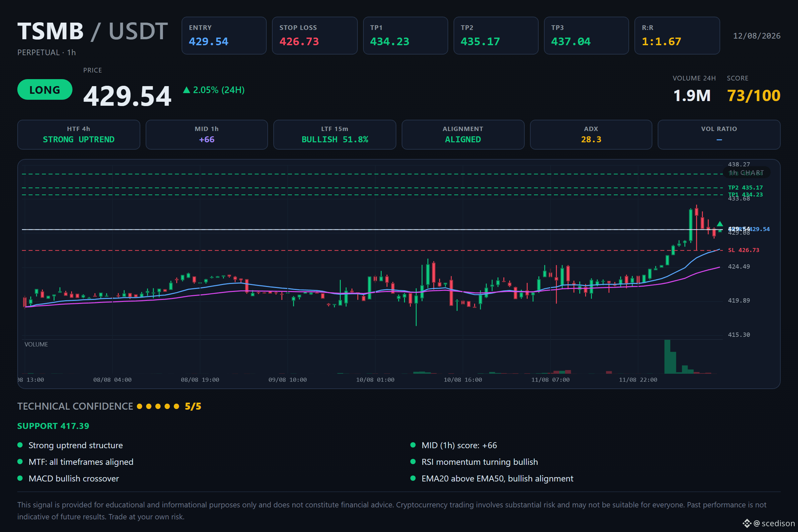Click the 73/100 score value

[x=753, y=96]
